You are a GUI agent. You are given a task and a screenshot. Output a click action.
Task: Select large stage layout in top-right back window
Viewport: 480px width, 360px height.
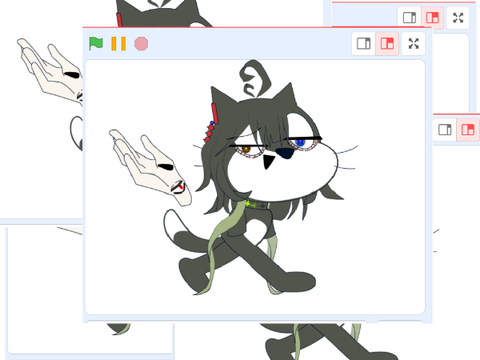point(432,18)
